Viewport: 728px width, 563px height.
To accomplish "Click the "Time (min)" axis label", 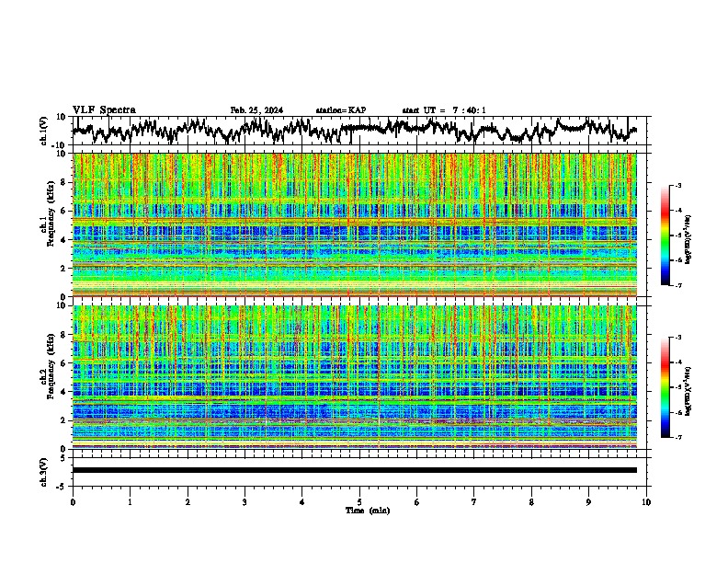I will (368, 511).
